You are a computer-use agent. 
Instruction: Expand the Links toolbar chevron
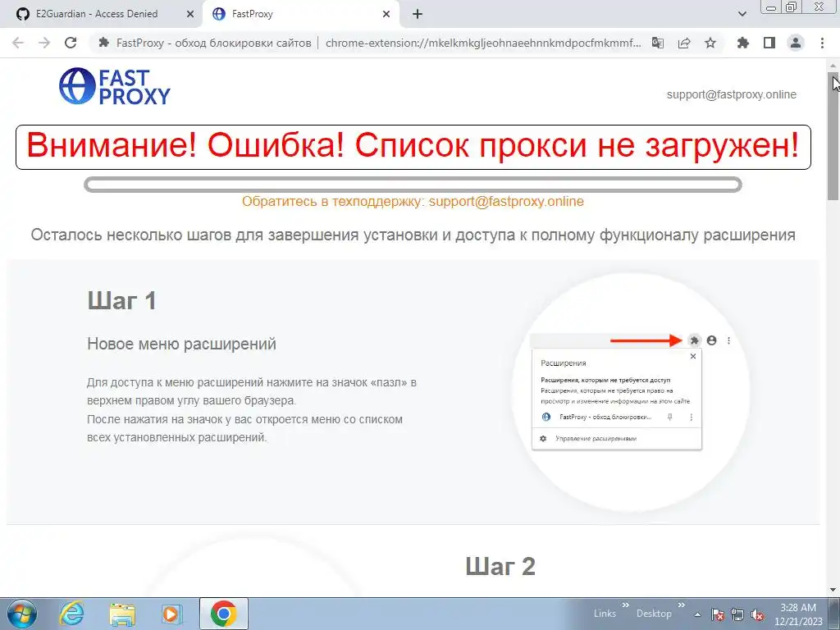[625, 605]
